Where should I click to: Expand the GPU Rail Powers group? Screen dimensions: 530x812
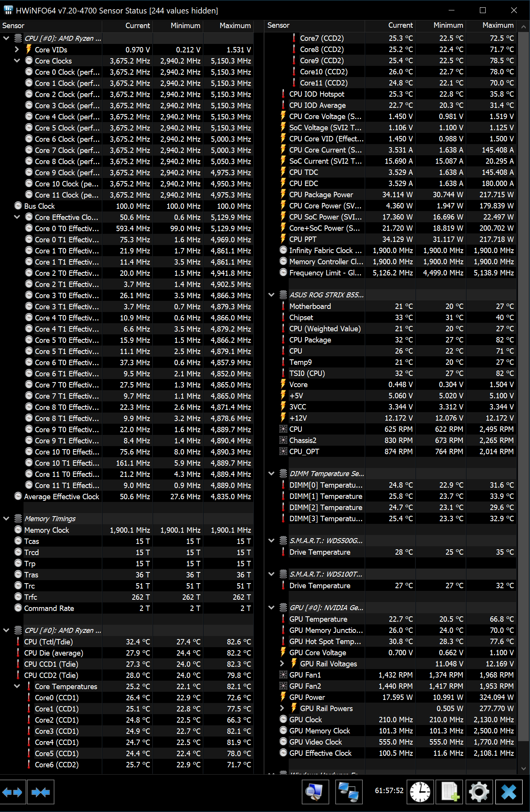282,708
